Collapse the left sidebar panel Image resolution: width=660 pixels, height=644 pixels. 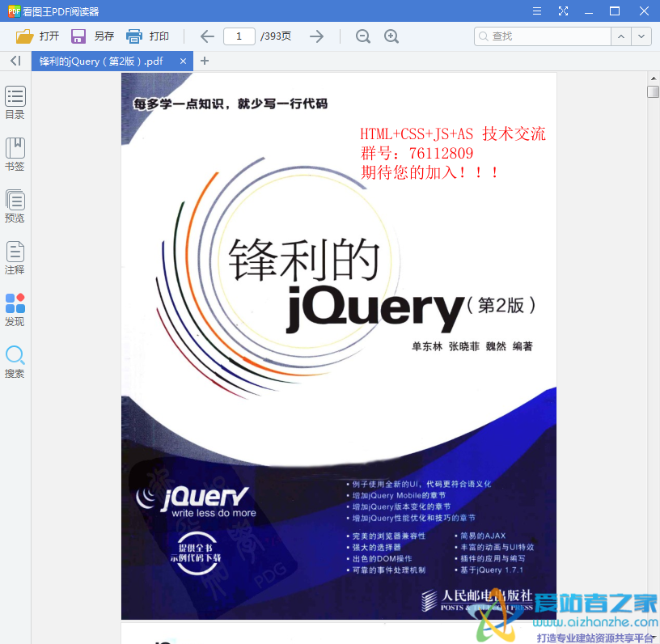[15, 61]
